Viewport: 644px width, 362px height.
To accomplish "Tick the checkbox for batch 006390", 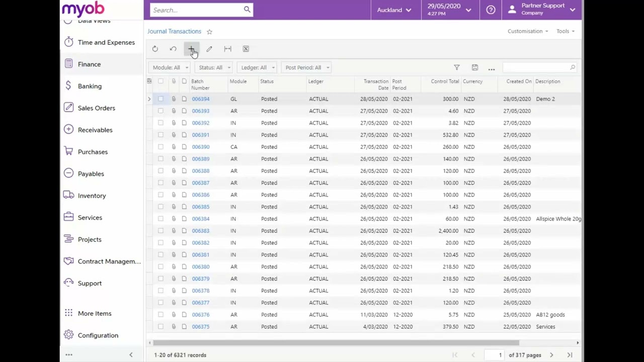I will [x=160, y=147].
